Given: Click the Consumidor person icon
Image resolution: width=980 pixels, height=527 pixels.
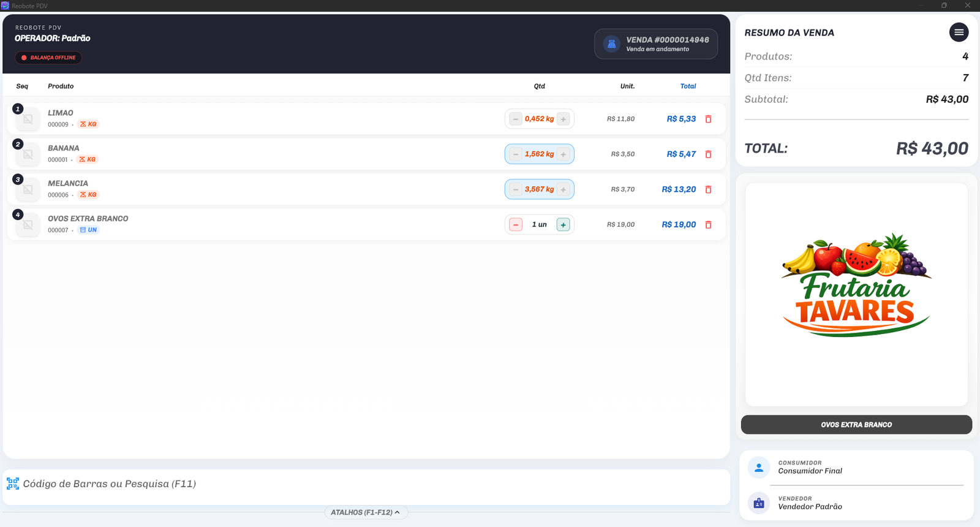Looking at the screenshot, I should pos(758,468).
